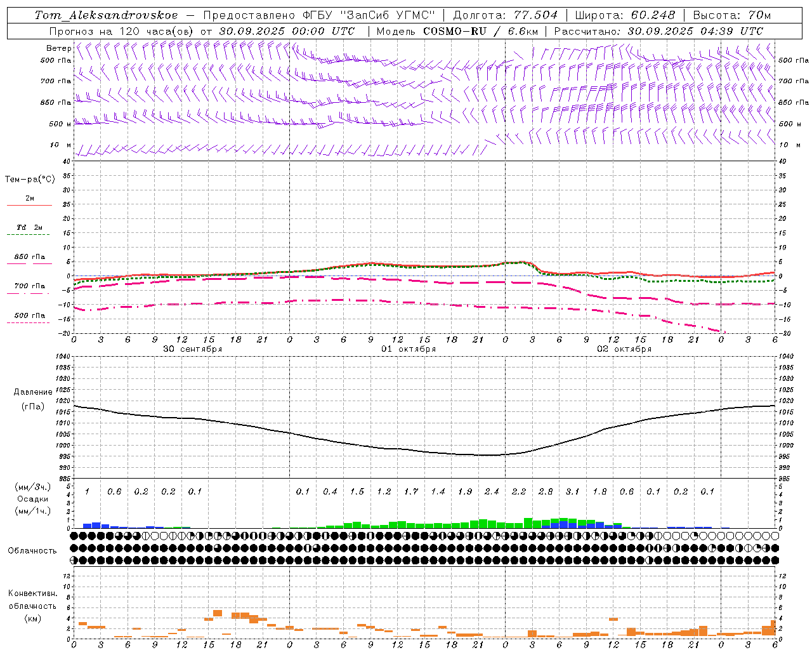The width and height of the screenshot is (812, 650).
Task: Click the 1.8 precipitation total value
Action: point(599,491)
